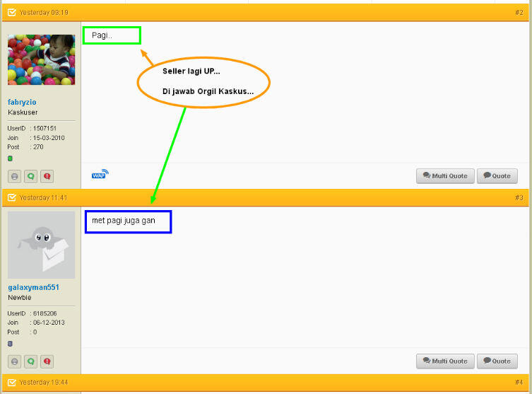This screenshot has height=394, width=532.
Task: Click the 'Yesterday 11:41' timestamp
Action: click(x=43, y=197)
